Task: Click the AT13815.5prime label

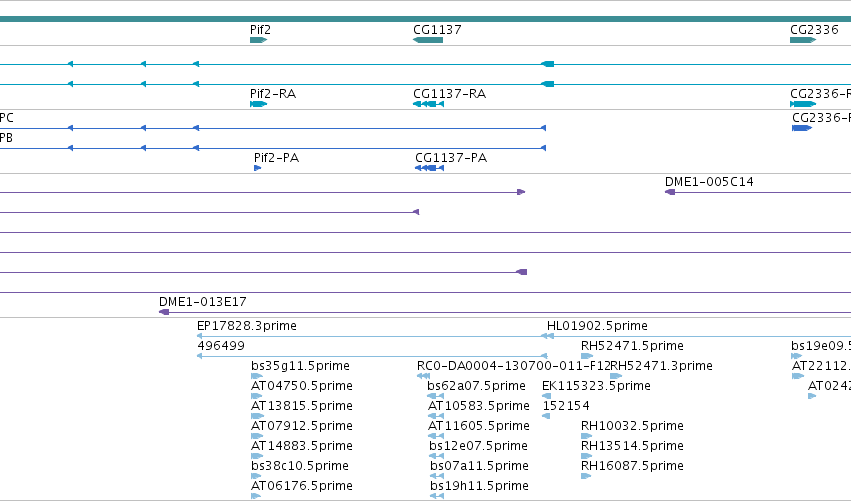Action: 301,406
